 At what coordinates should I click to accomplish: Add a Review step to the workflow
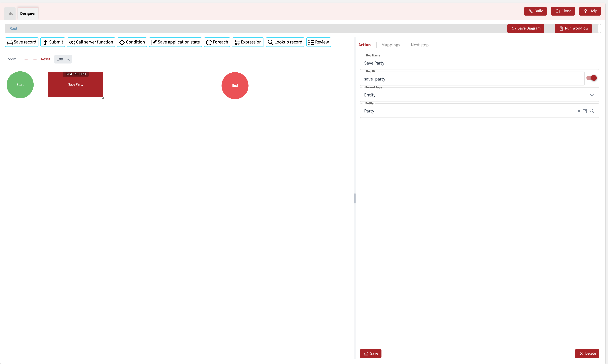click(318, 42)
